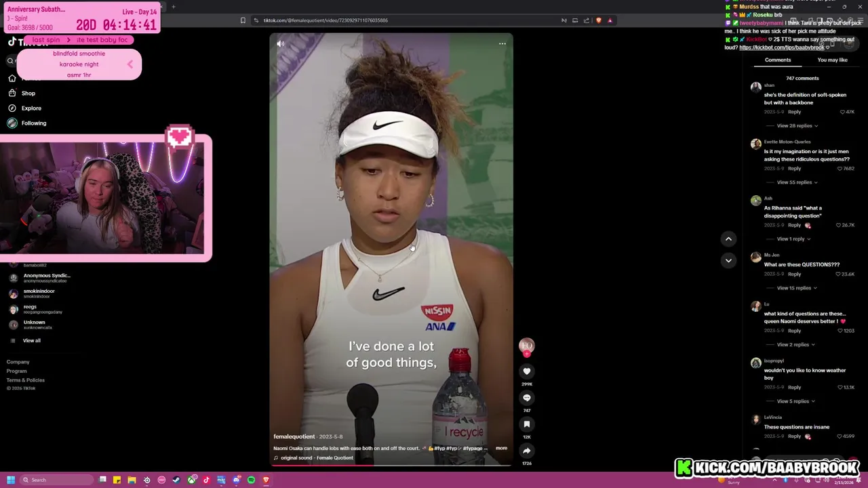Image resolution: width=868 pixels, height=488 pixels.
Task: Mute the TikTok video with the speaker icon
Action: coord(281,44)
